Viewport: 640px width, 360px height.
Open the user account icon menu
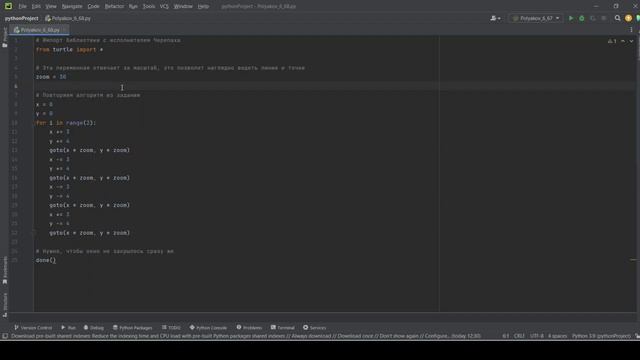[x=495, y=18]
